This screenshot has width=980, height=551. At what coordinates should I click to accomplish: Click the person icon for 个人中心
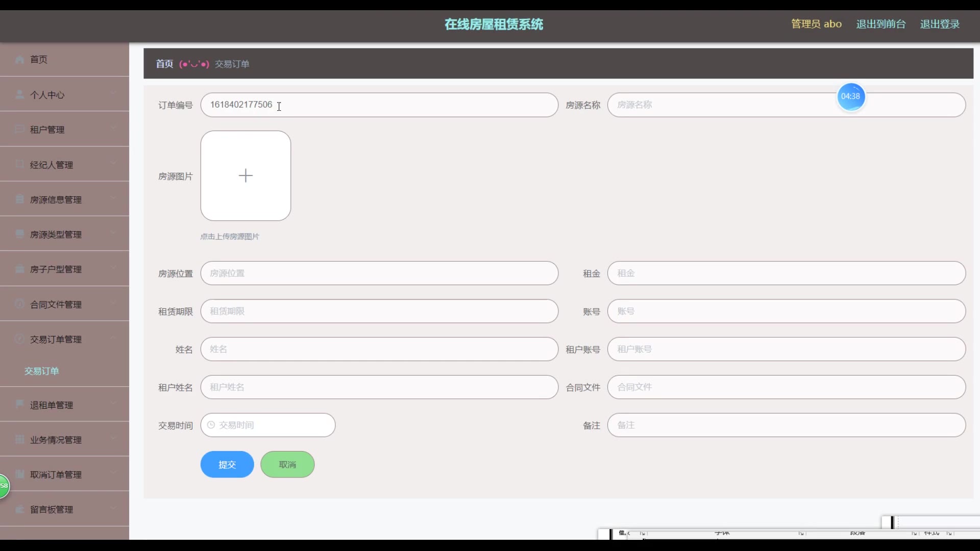coord(20,94)
